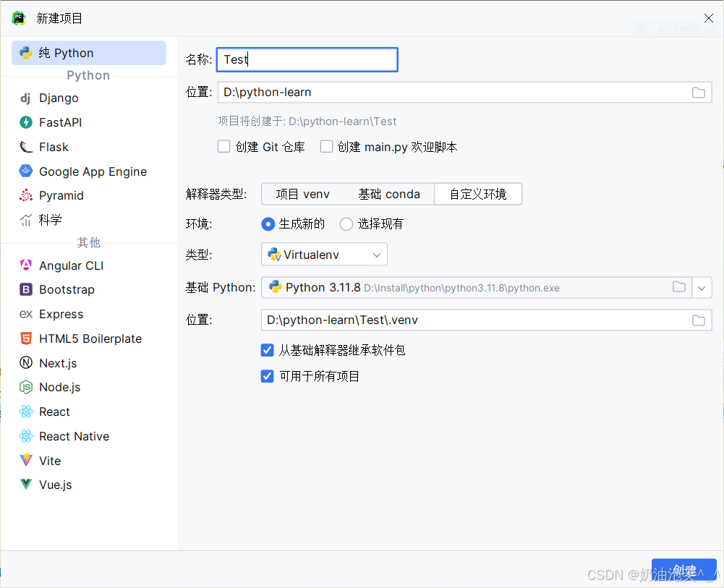Screen dimensions: 724x588
Task: Select the 选择现有 radio button
Action: pos(346,224)
